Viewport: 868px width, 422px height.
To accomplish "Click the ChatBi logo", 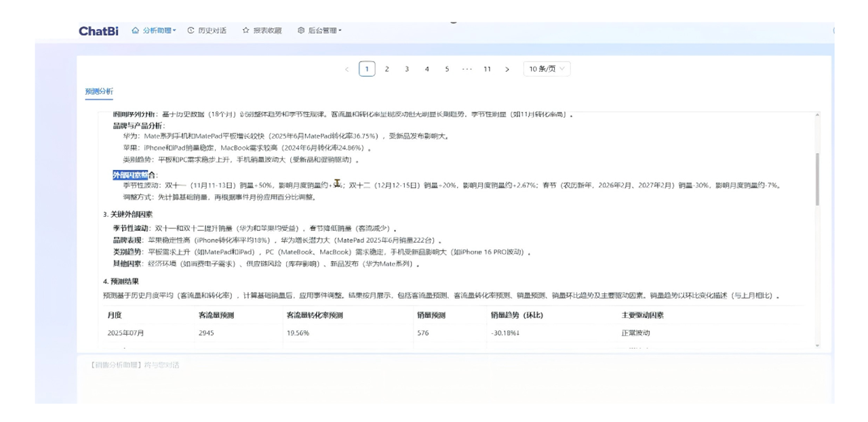I will pyautogui.click(x=98, y=30).
